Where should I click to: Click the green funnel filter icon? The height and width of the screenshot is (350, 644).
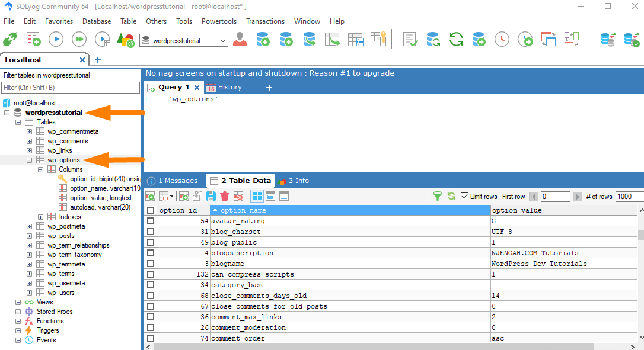[x=438, y=197]
